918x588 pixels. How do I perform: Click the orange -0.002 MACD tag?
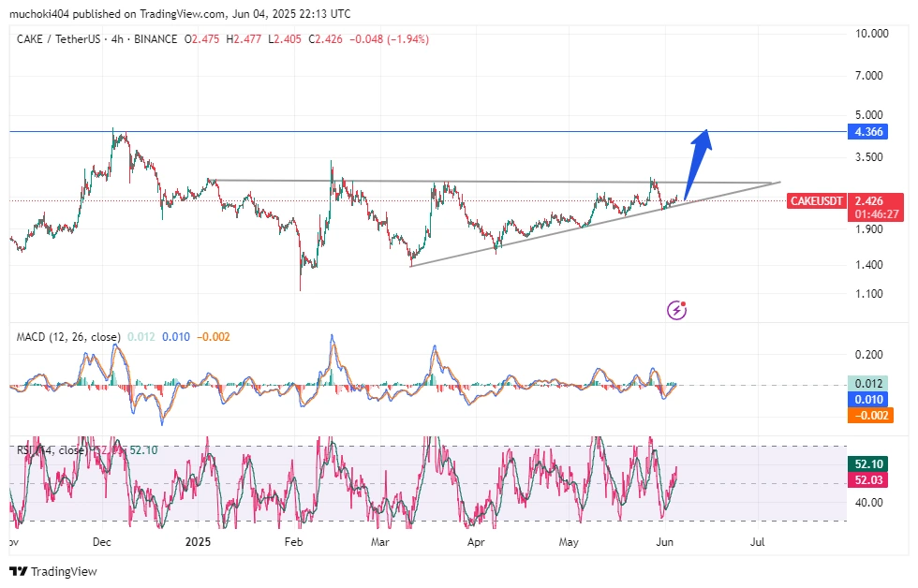click(870, 416)
